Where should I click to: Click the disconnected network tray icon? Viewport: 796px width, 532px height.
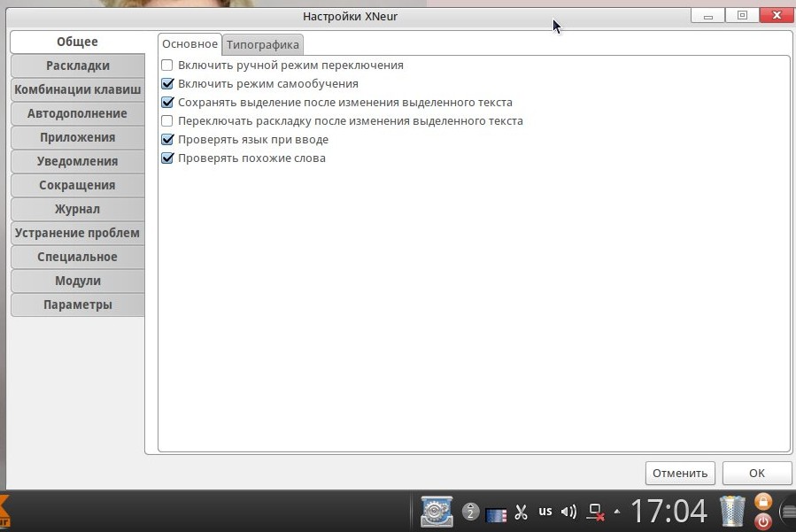point(596,512)
